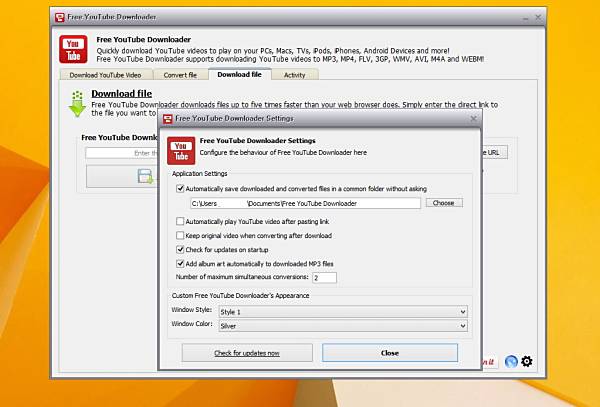Click the blue globe icon in main window
Screen dimensions: 600x407
pos(511,361)
